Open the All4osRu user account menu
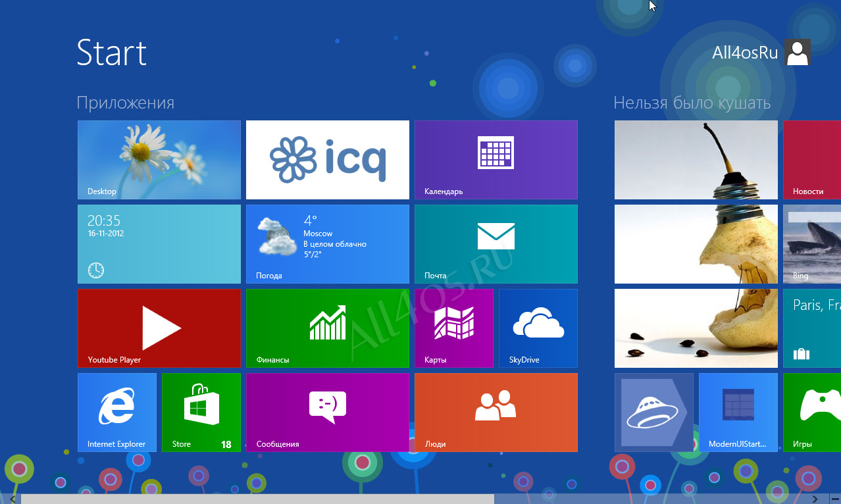Image resolution: width=841 pixels, height=504 pixels. [761, 53]
